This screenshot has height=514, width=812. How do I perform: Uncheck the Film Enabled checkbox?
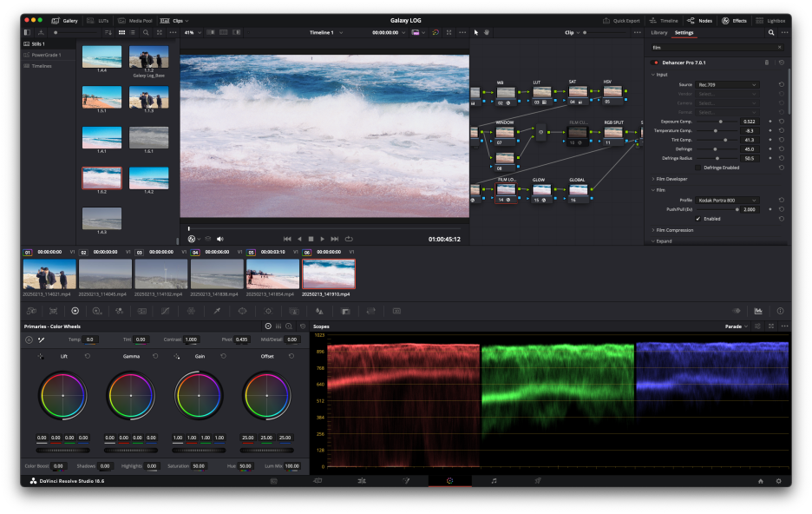click(x=697, y=219)
